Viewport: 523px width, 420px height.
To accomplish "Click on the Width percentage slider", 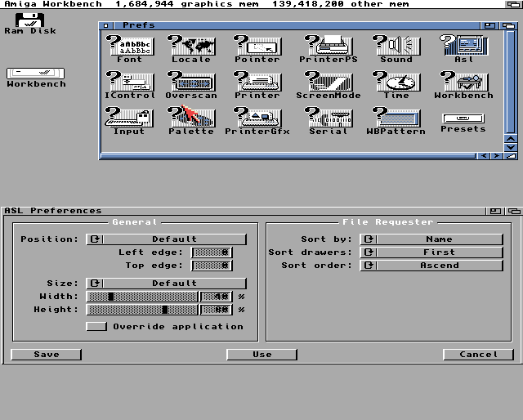I will (x=142, y=297).
